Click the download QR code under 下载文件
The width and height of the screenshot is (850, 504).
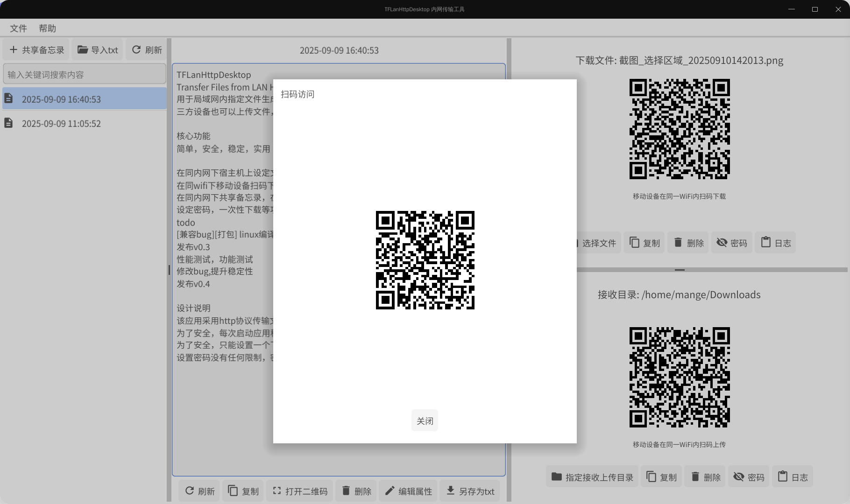click(680, 129)
